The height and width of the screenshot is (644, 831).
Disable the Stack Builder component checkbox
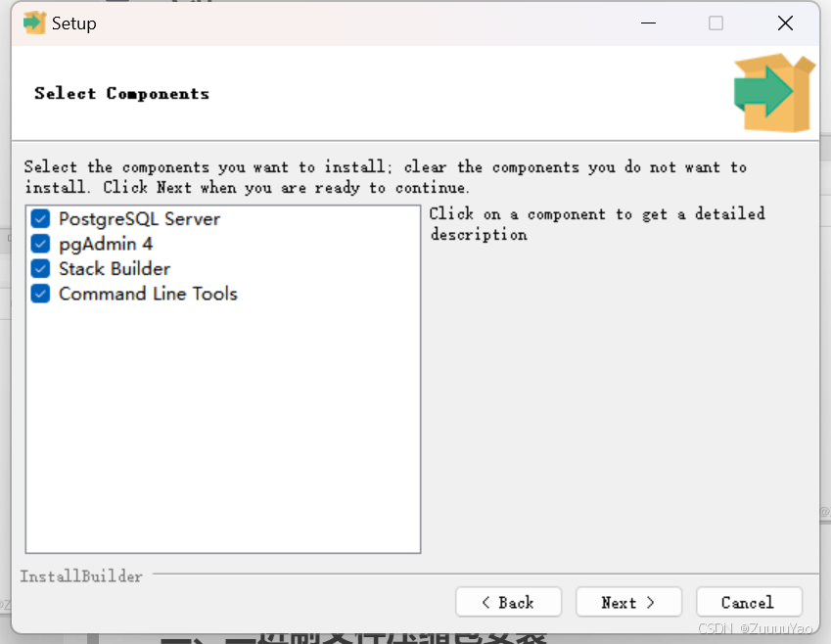(40, 268)
